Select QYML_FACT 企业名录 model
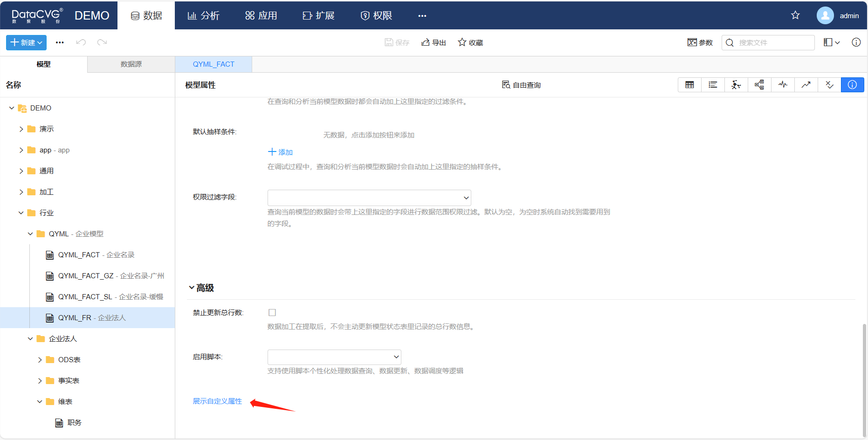Viewport: 868px width, 440px height. 90,255
